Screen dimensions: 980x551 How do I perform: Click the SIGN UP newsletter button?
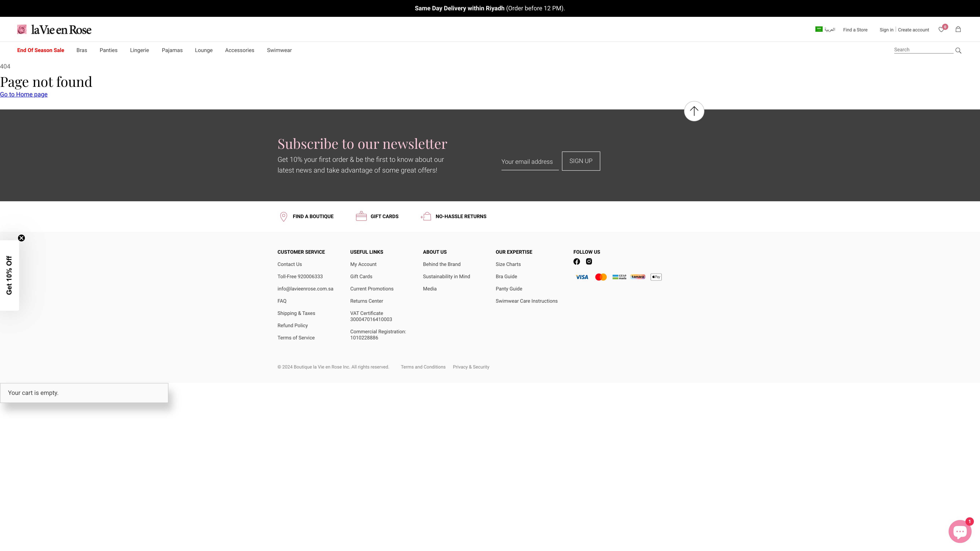[x=581, y=161]
